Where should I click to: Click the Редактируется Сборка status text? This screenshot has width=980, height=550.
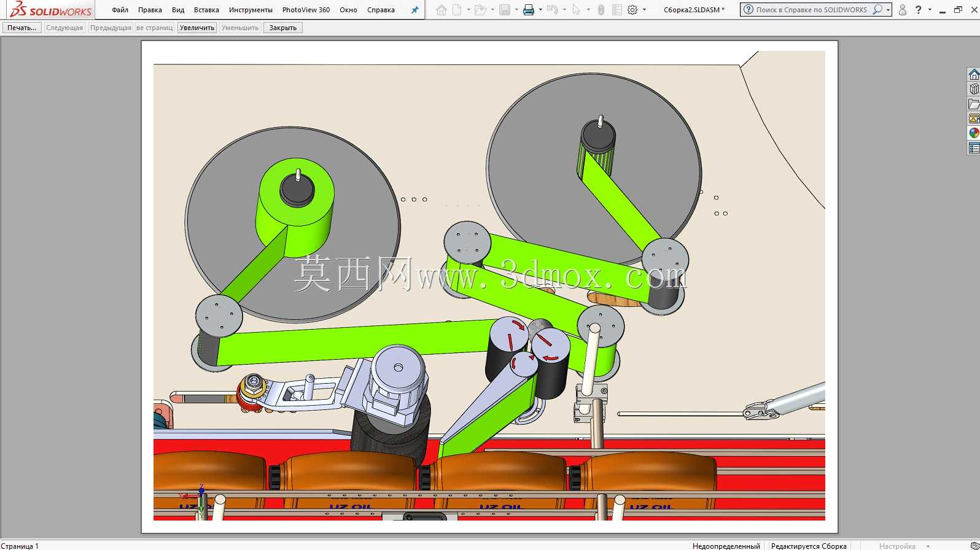pyautogui.click(x=809, y=546)
